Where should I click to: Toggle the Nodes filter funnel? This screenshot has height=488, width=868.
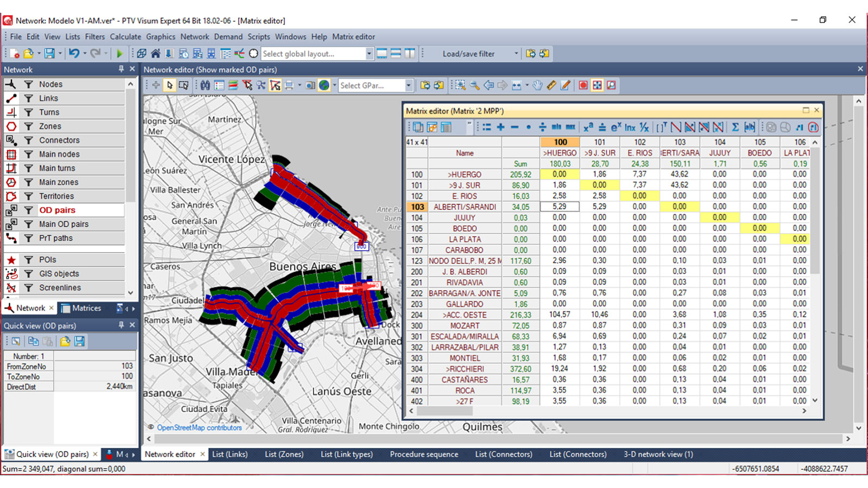coord(28,84)
